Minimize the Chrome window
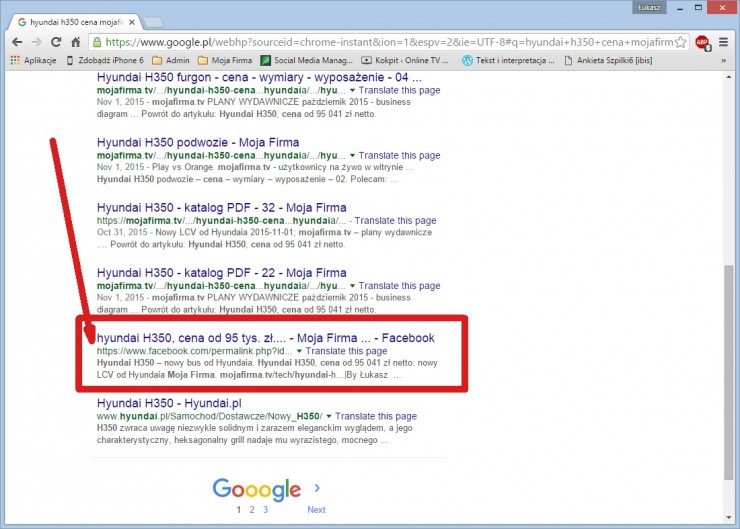This screenshot has height=529, width=740. [x=680, y=8]
